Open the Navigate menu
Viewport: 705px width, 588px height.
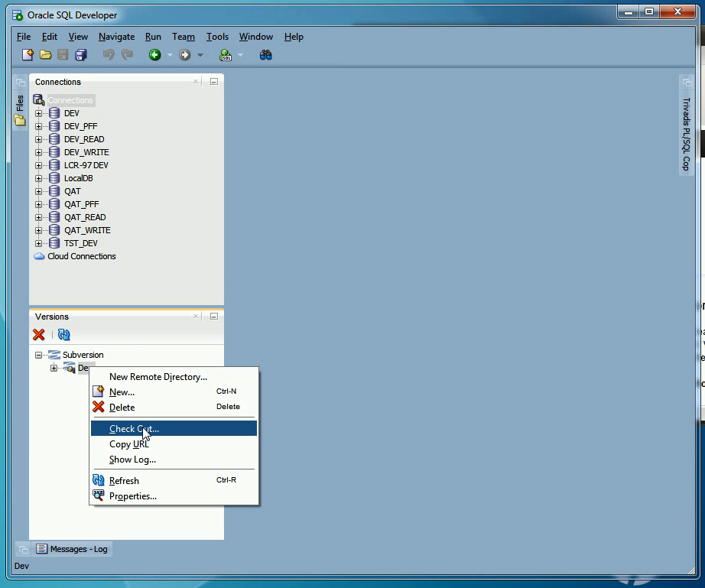tap(116, 37)
